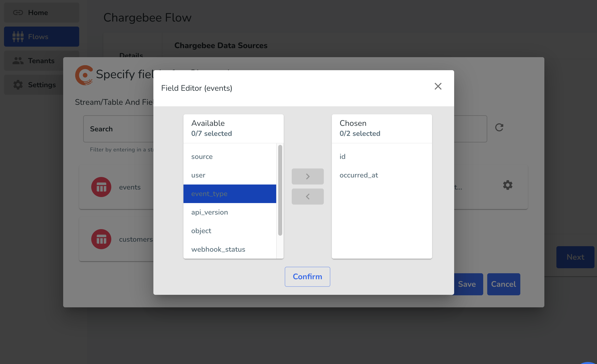
Task: Select the occurred_at chosen field
Action: click(382, 175)
